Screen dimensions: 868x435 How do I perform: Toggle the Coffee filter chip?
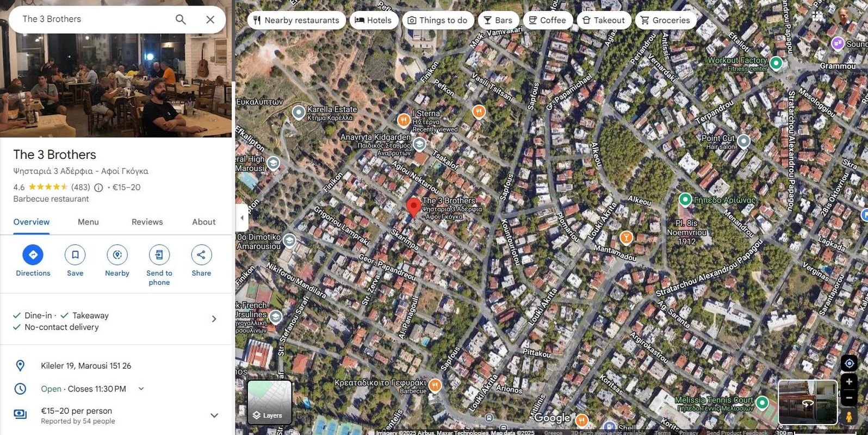coord(548,20)
